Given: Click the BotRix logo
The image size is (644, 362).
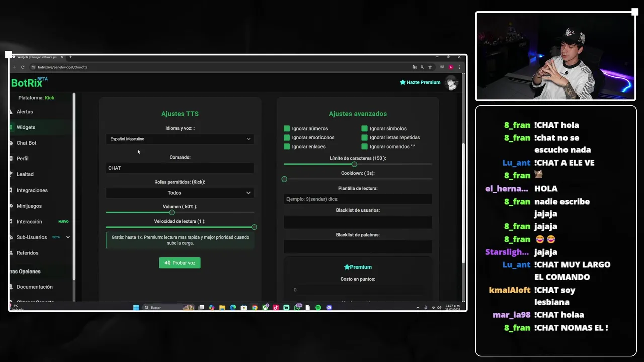Looking at the screenshot, I should [x=29, y=82].
